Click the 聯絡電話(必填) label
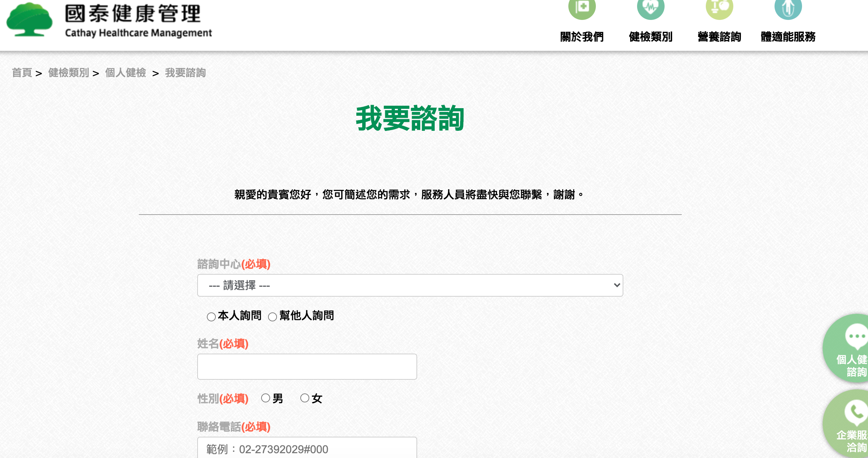Screen dimensions: 868x458 click(x=234, y=427)
